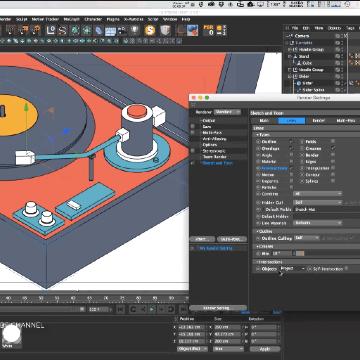Click the white material sphere thumbnail
The width and height of the screenshot is (360, 360).
coord(12,334)
